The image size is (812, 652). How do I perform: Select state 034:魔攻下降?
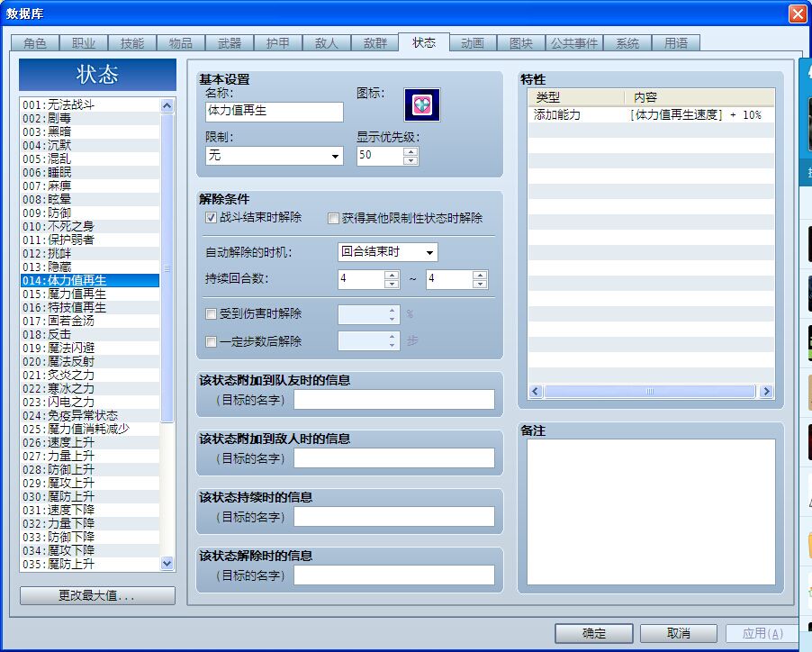tap(90, 550)
